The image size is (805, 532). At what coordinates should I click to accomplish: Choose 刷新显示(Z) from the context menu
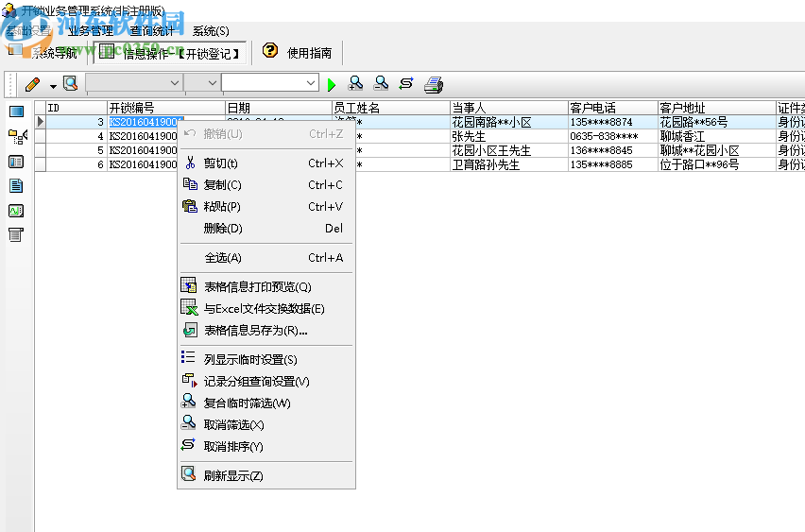click(x=266, y=475)
